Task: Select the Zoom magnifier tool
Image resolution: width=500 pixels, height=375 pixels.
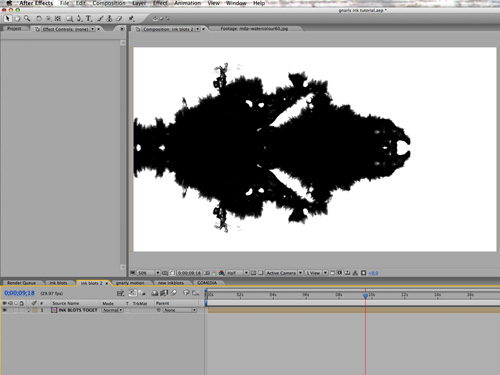Action: [27, 18]
